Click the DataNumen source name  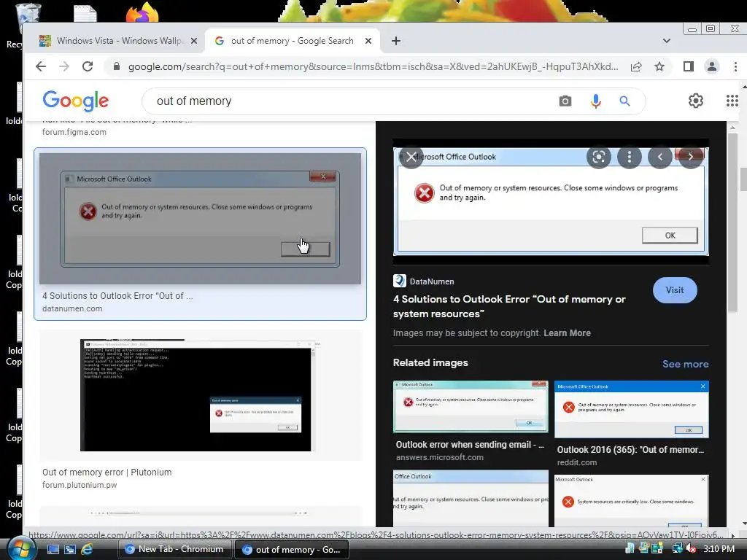pyautogui.click(x=432, y=281)
